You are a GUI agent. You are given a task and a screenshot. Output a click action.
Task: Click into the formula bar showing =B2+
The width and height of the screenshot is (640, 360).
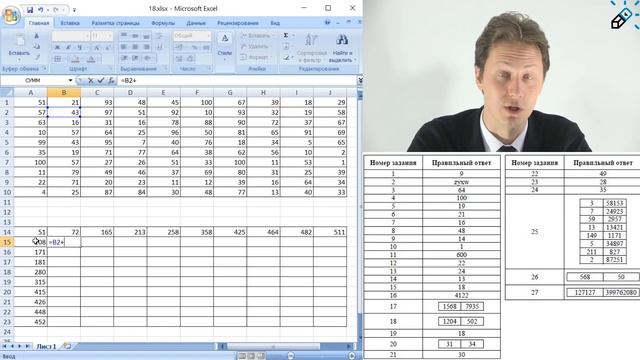237,81
